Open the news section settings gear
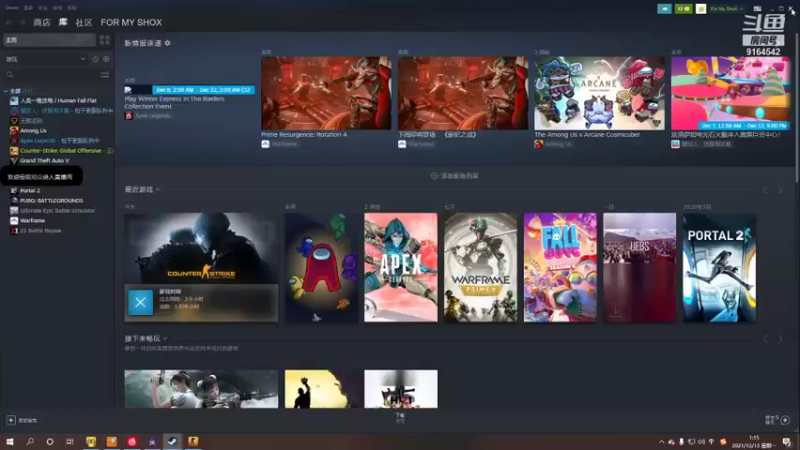Image resolution: width=800 pixels, height=450 pixels. (x=167, y=43)
